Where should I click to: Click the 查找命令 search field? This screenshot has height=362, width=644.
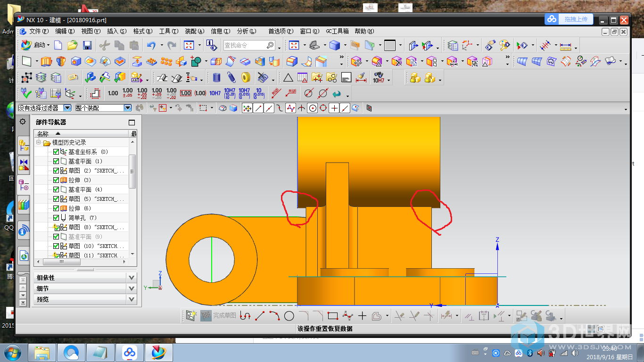[x=249, y=45]
